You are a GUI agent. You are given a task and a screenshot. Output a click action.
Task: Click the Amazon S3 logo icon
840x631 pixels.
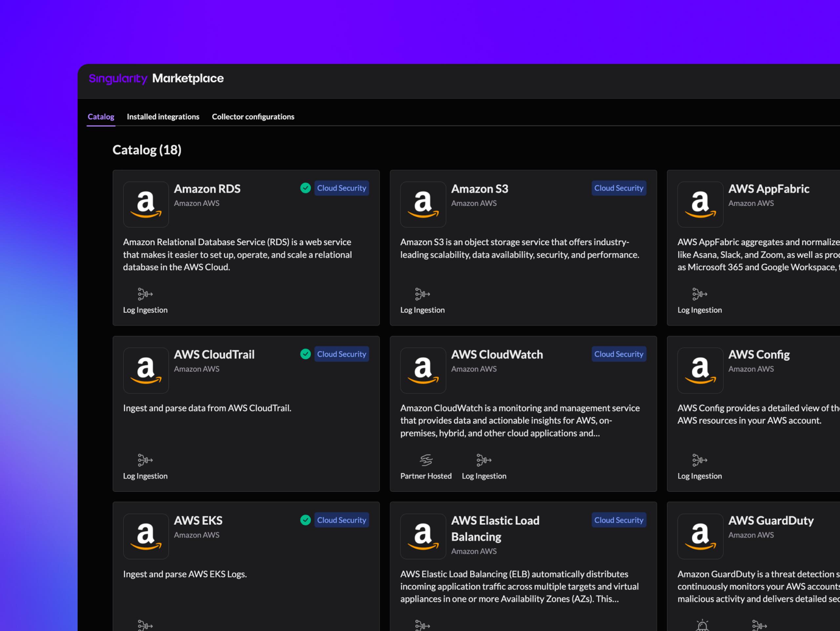tap(423, 205)
